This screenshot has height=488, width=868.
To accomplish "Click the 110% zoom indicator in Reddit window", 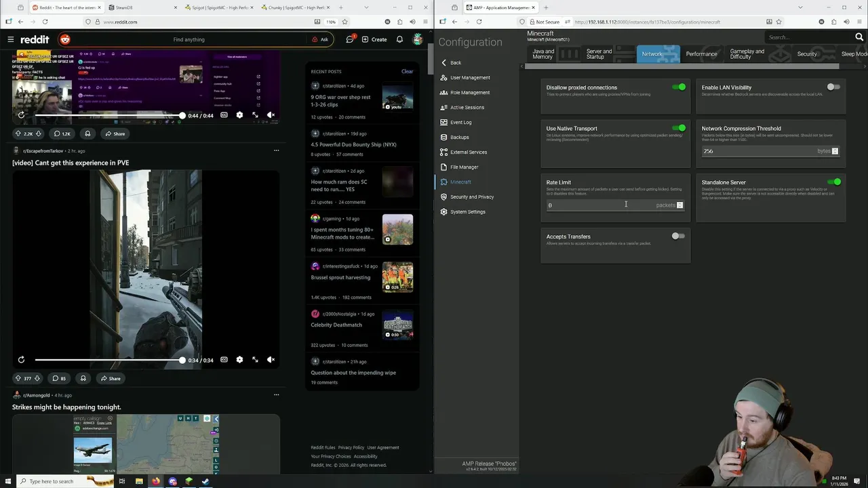I will click(331, 22).
